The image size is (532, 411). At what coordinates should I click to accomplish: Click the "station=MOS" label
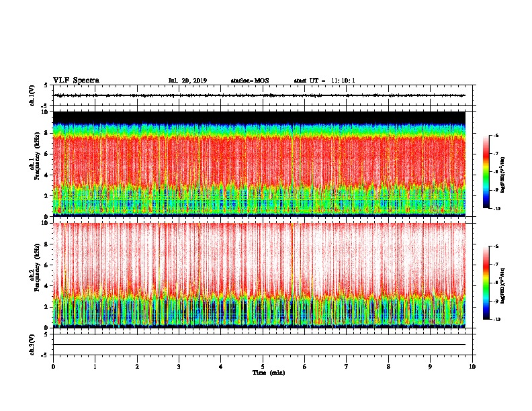click(x=250, y=81)
